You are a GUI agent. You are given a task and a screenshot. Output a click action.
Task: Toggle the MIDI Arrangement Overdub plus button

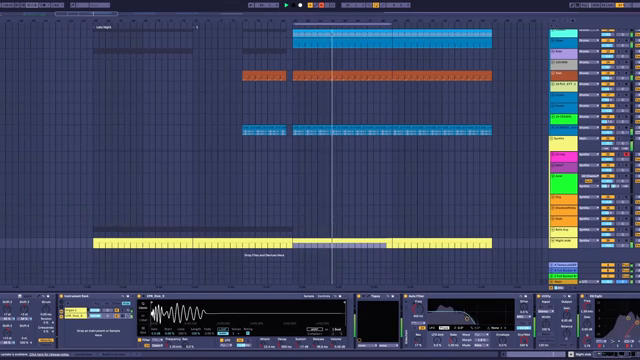click(x=310, y=5)
